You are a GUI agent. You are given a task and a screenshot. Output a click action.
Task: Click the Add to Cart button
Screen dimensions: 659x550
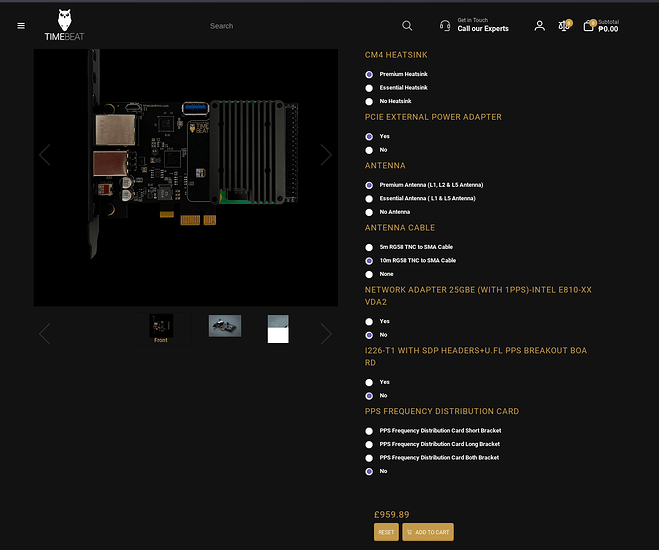click(428, 532)
